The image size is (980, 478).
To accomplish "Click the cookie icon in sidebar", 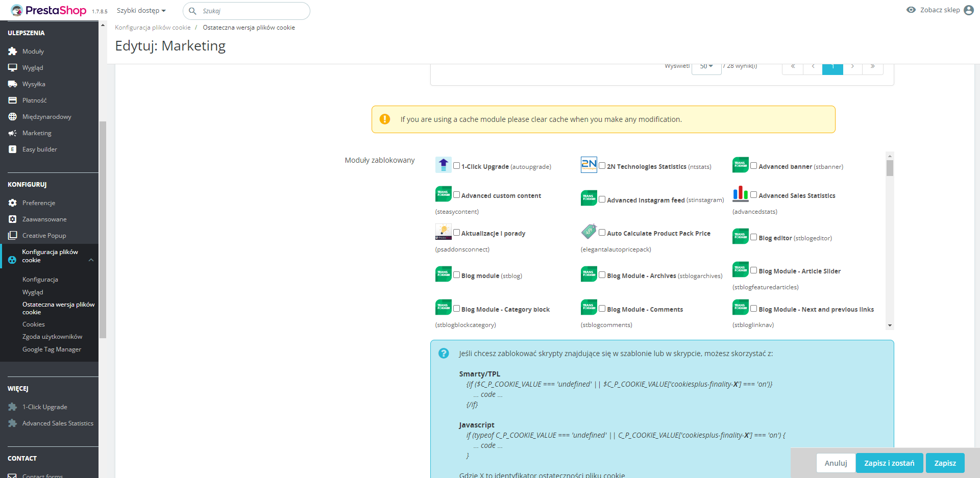I will tap(12, 260).
